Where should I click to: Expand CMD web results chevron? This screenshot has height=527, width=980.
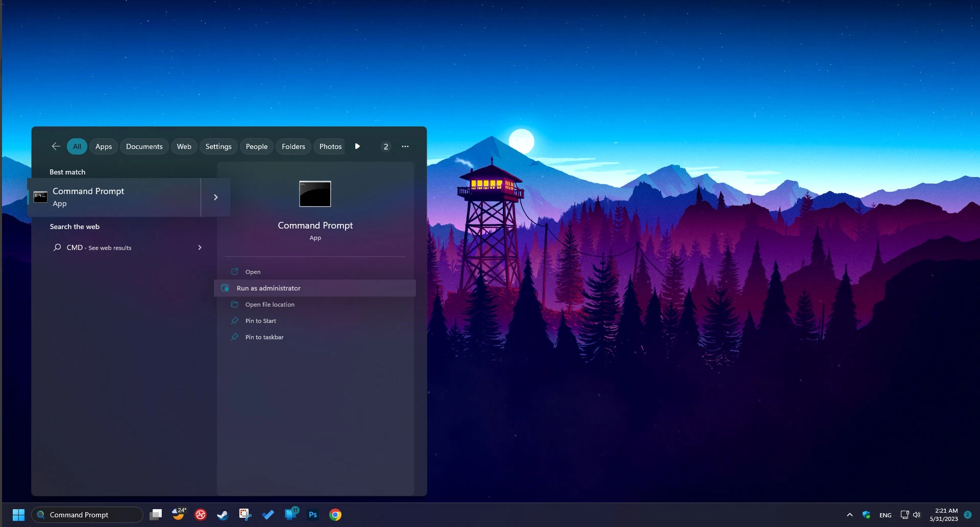coord(200,247)
